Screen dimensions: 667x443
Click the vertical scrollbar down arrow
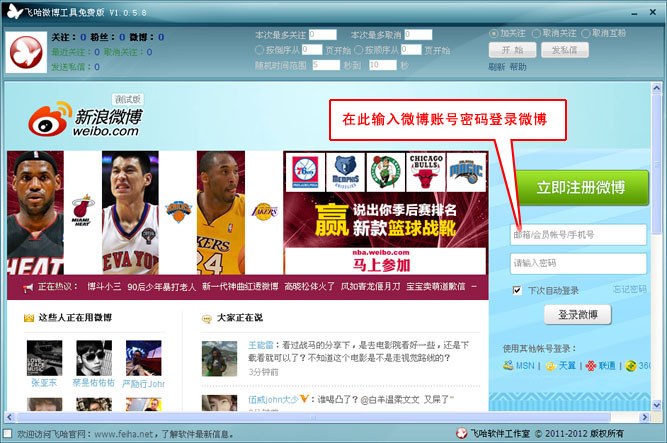656,405
